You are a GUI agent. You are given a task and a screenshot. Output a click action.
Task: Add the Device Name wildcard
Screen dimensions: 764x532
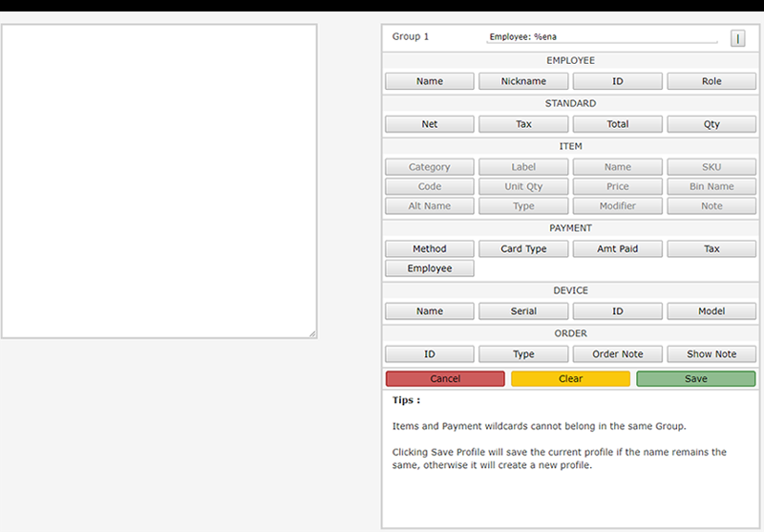429,311
